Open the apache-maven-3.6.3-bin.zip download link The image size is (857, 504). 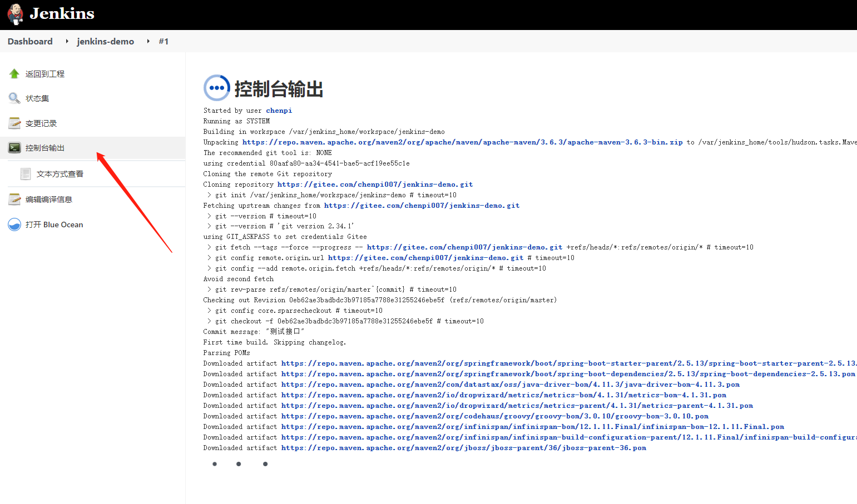pos(462,142)
